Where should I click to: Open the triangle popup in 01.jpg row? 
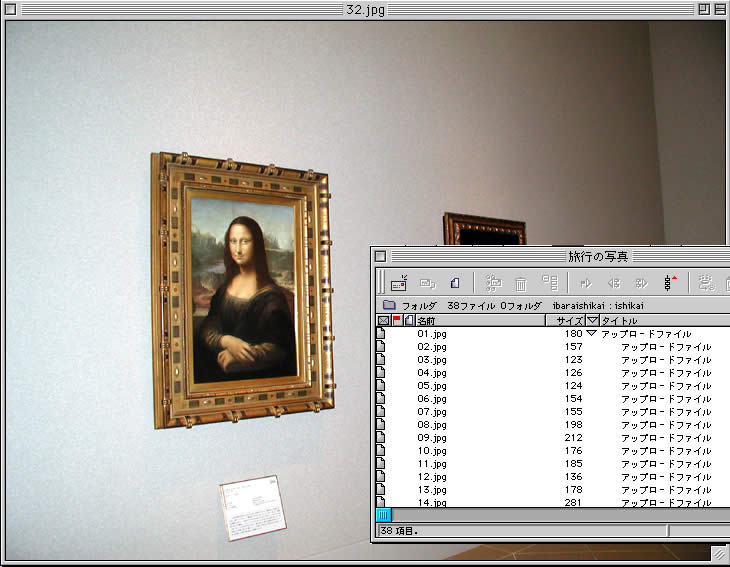point(591,333)
